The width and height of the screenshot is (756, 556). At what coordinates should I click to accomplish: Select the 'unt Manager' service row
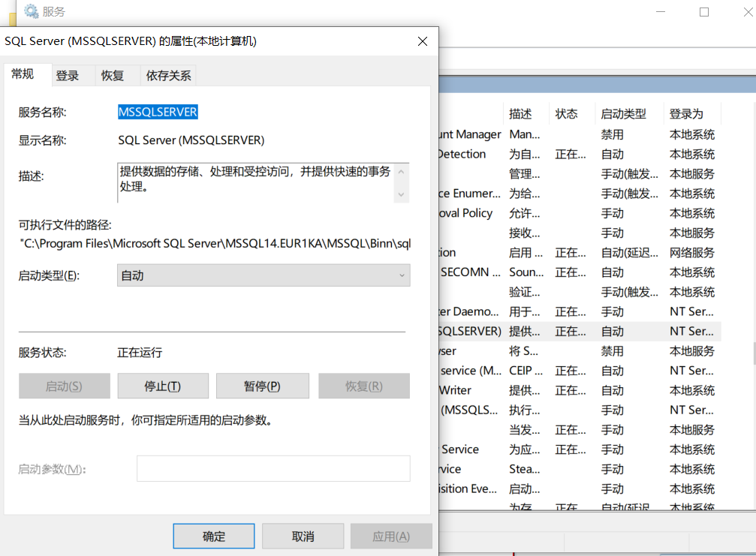tap(579, 134)
